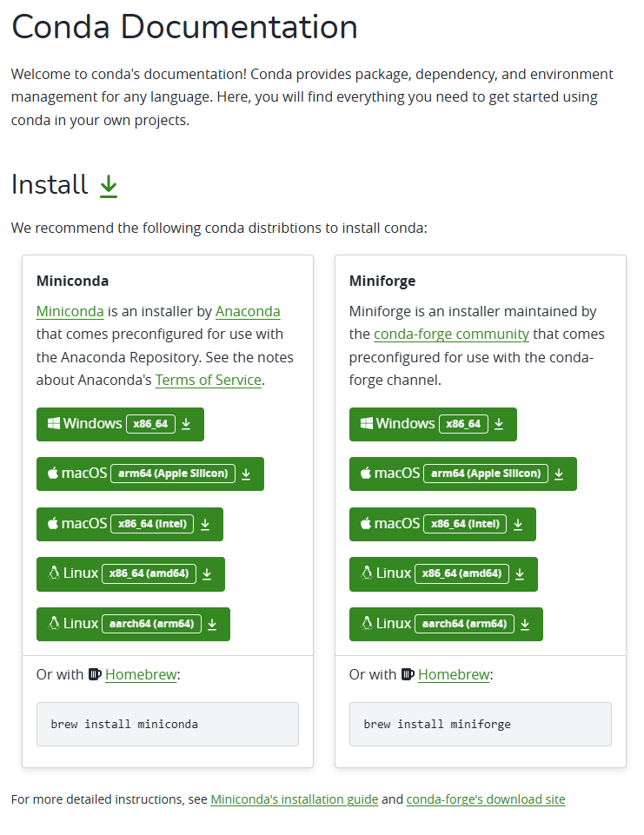Download Miniconda macOS arm64 Apple Silicon
644x835 pixels.
pyautogui.click(x=149, y=474)
